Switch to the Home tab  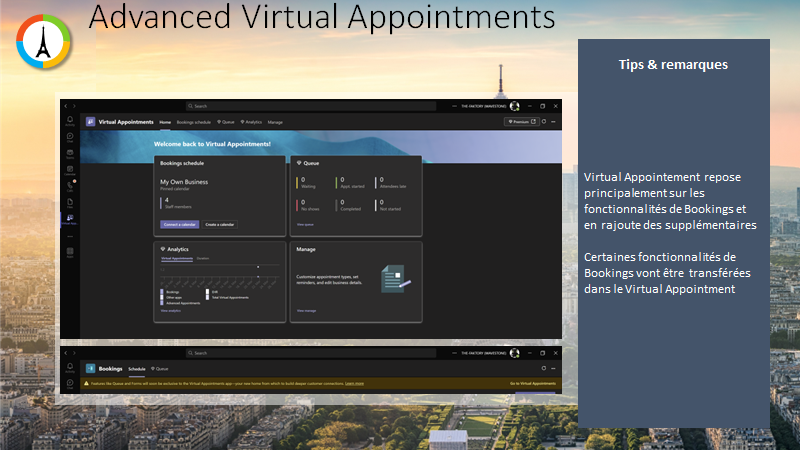(x=165, y=122)
